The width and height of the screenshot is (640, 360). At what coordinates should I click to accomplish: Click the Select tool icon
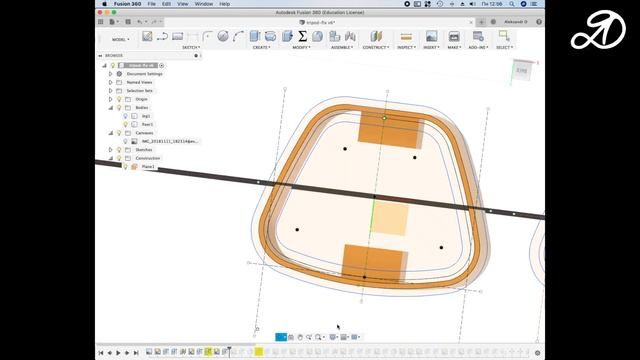504,36
